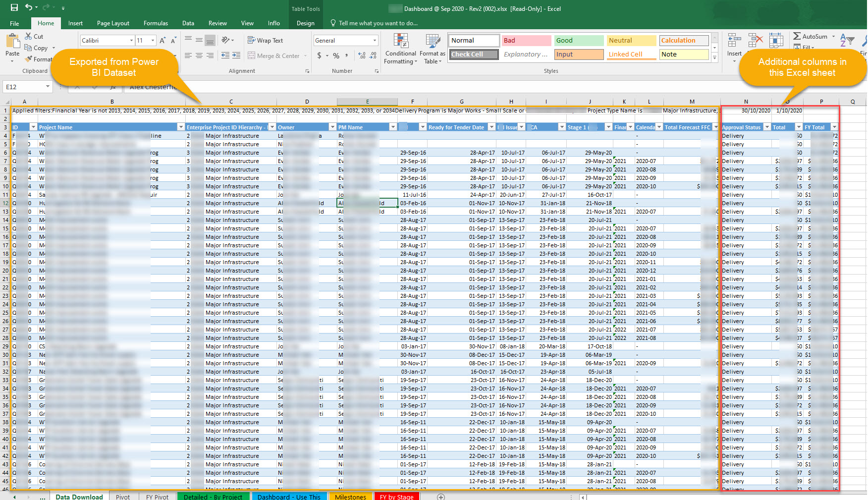
Task: Click the AutoSum button
Action: coord(811,36)
